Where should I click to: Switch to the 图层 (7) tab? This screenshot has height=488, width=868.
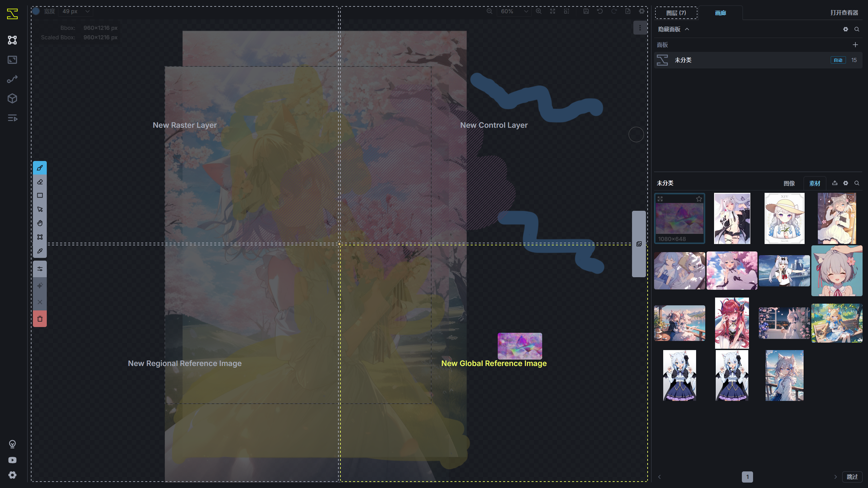[676, 13]
